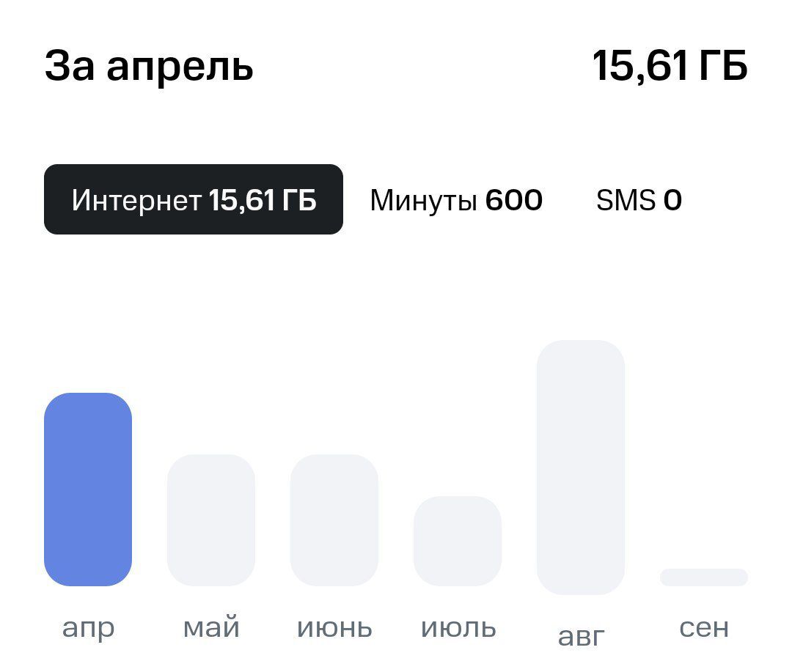792x672 pixels.
Task: Click the июль month label
Action: pyautogui.click(x=458, y=629)
